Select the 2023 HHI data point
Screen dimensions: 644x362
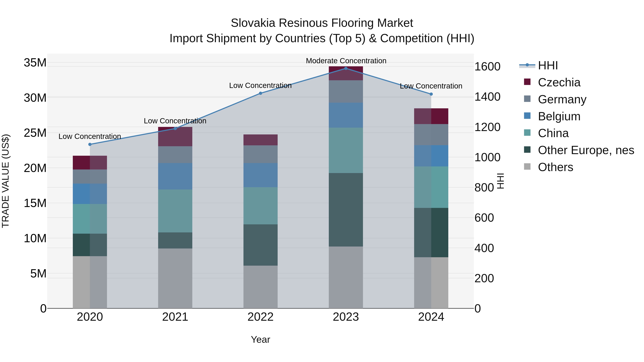346,68
